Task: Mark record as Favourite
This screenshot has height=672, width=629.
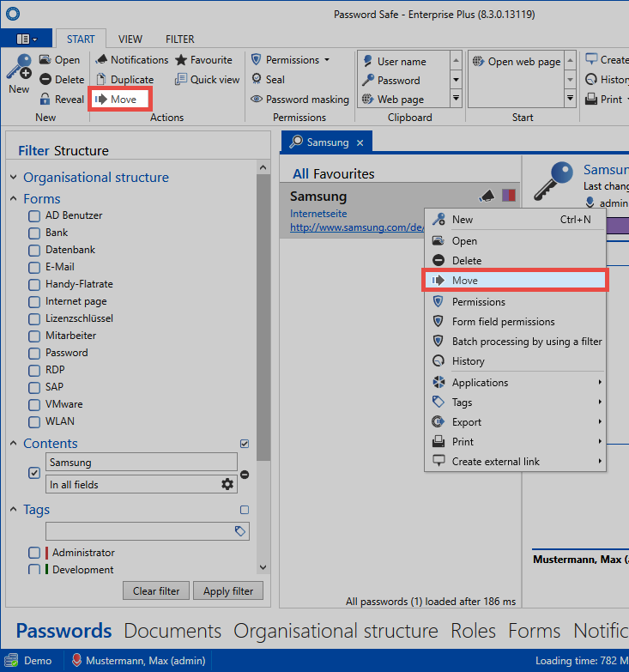Action: coord(203,59)
